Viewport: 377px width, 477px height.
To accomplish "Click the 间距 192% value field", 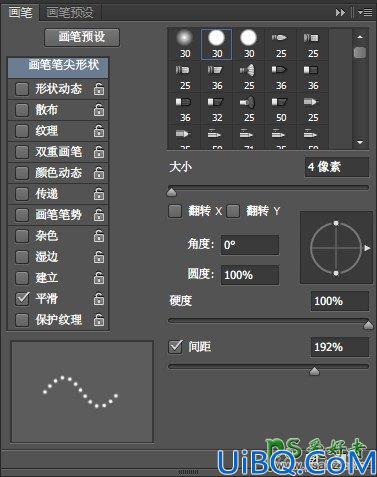I will click(340, 347).
